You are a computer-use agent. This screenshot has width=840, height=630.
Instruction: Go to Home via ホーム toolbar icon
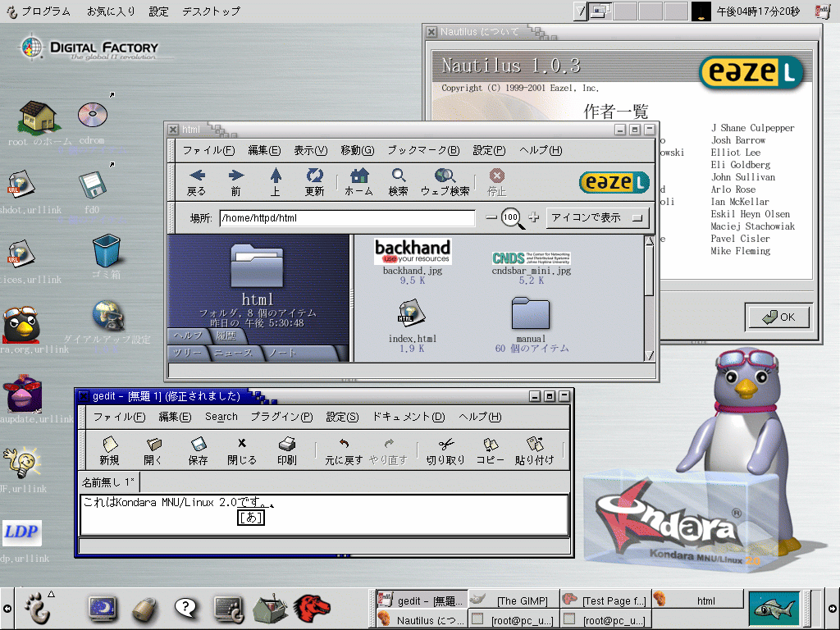[x=359, y=181]
